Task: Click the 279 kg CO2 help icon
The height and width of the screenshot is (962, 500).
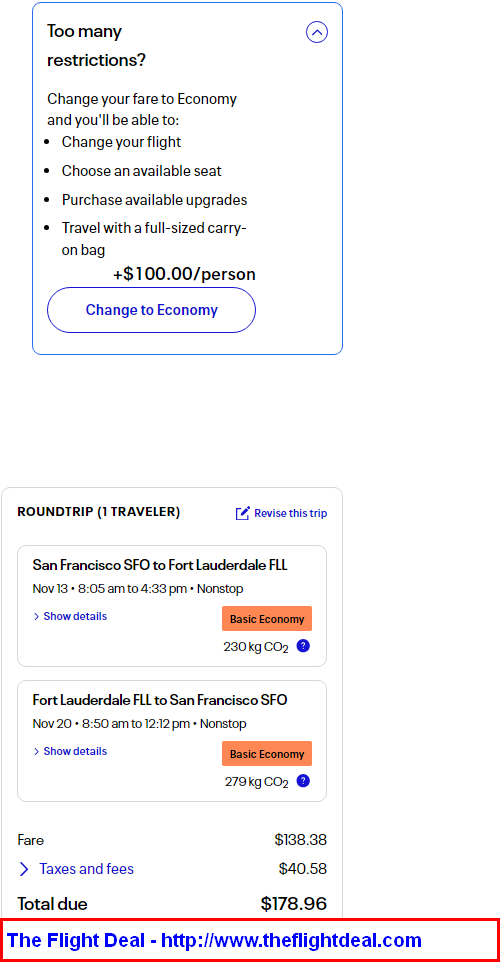Action: 303,780
